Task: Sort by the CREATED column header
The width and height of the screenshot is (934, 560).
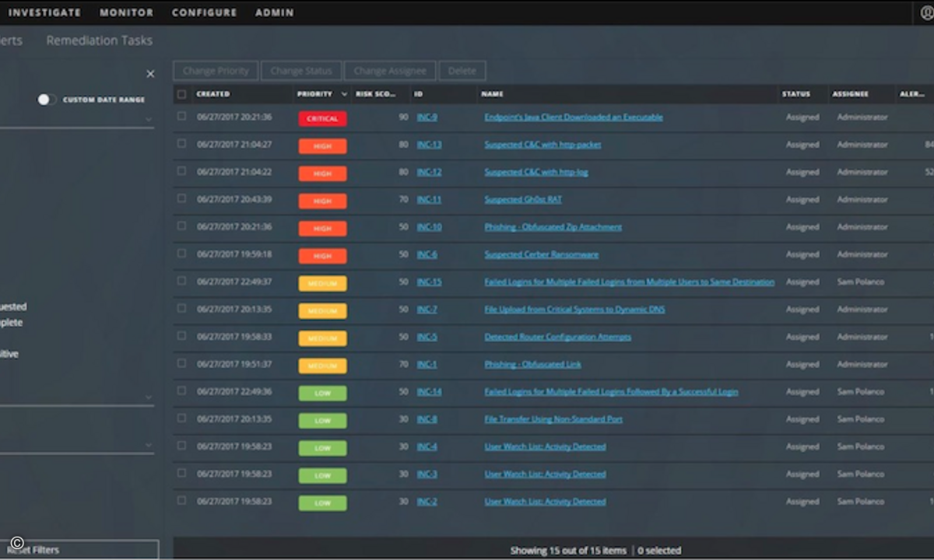Action: [x=213, y=94]
